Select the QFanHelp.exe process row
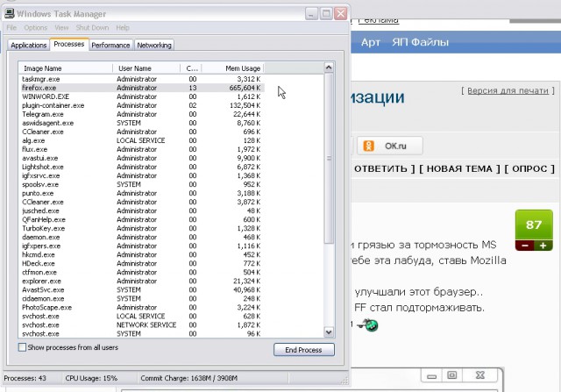This screenshot has height=392, width=561. tap(142, 219)
